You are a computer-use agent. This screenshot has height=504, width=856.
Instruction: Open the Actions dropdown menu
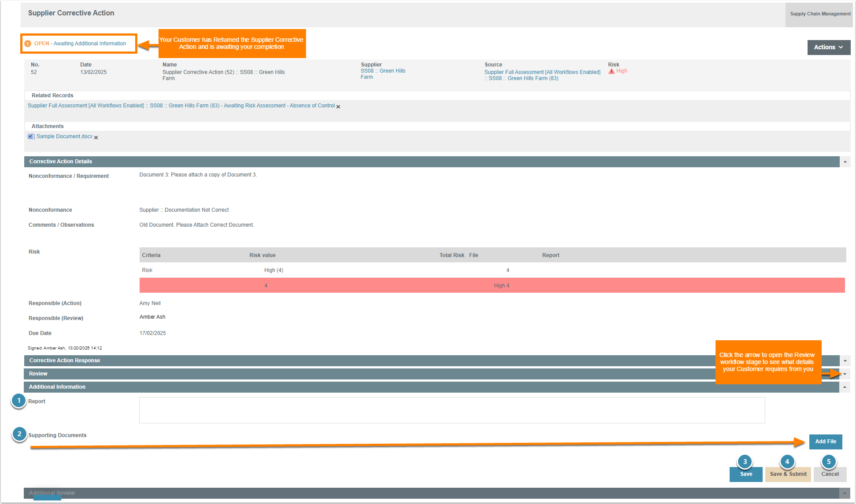coord(828,47)
